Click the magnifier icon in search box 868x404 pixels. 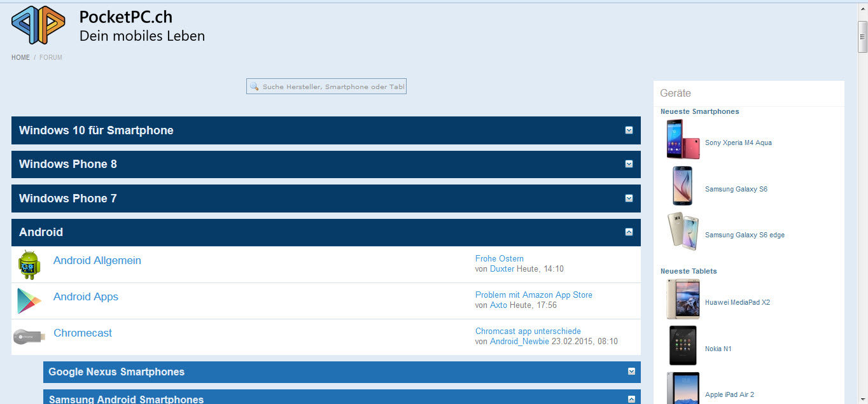pos(254,87)
